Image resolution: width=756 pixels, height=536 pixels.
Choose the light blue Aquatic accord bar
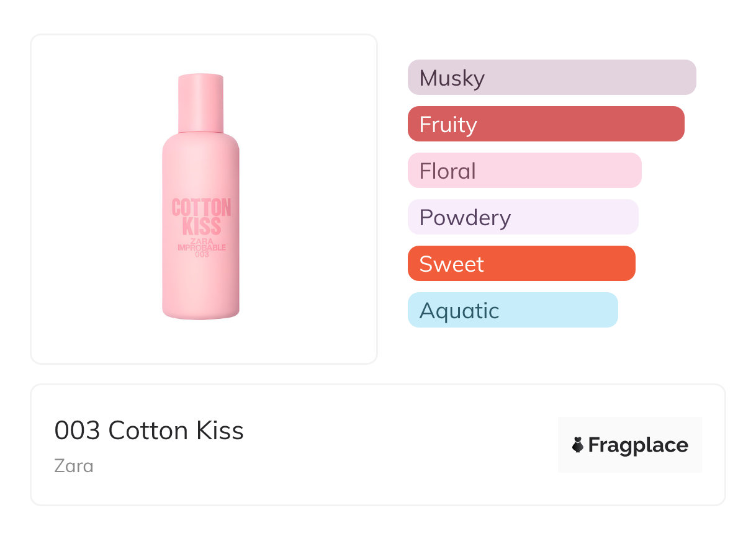tap(513, 310)
